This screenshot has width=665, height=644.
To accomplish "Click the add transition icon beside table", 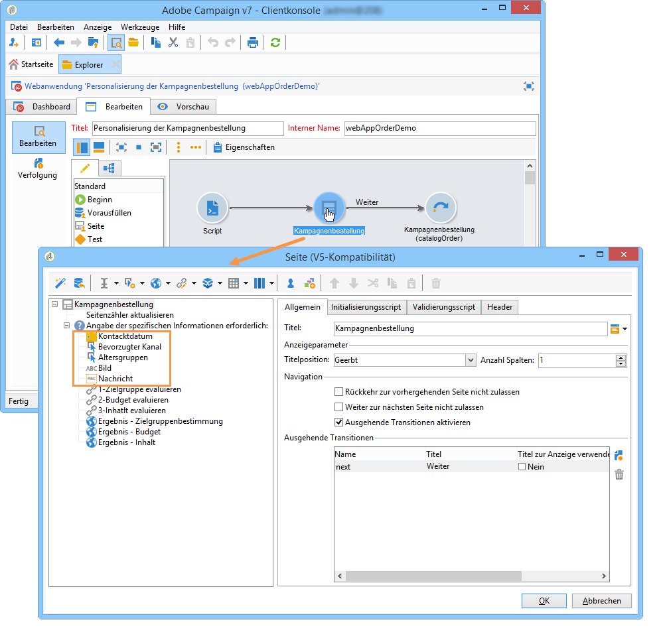I will coord(619,456).
